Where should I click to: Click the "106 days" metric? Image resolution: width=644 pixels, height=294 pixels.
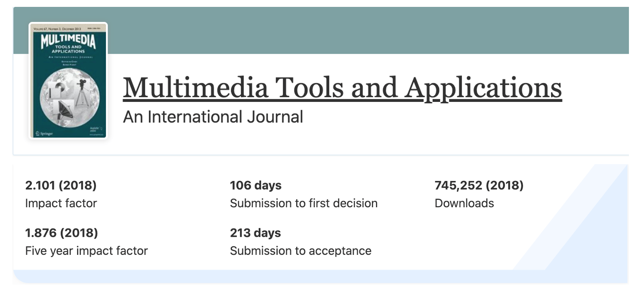point(256,186)
